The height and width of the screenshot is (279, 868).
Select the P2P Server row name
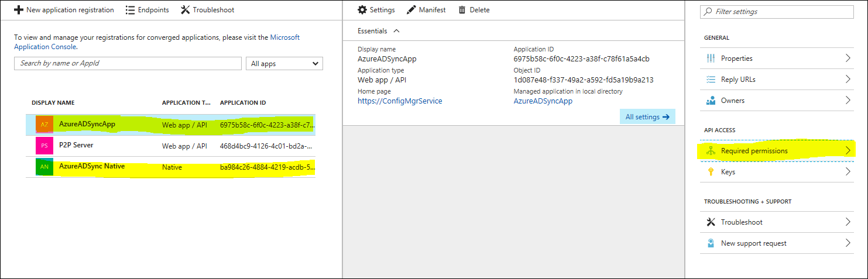coord(76,145)
